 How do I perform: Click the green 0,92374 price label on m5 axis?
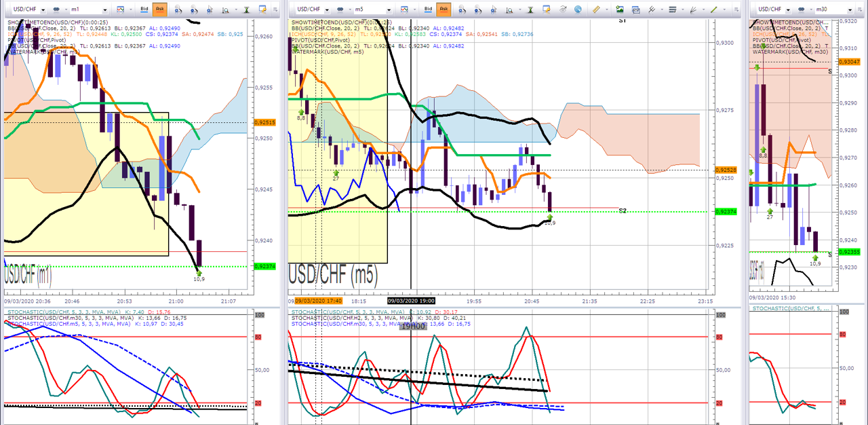pos(726,212)
